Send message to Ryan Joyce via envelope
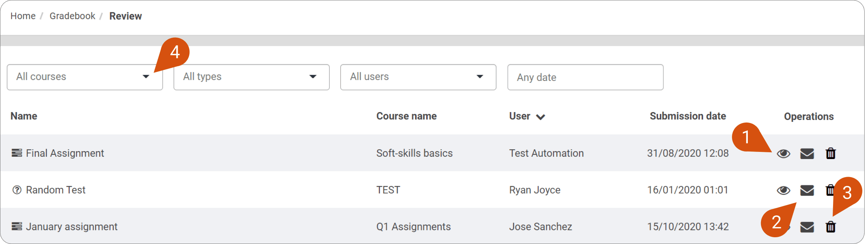Viewport: 868px width, 244px height. tap(807, 190)
